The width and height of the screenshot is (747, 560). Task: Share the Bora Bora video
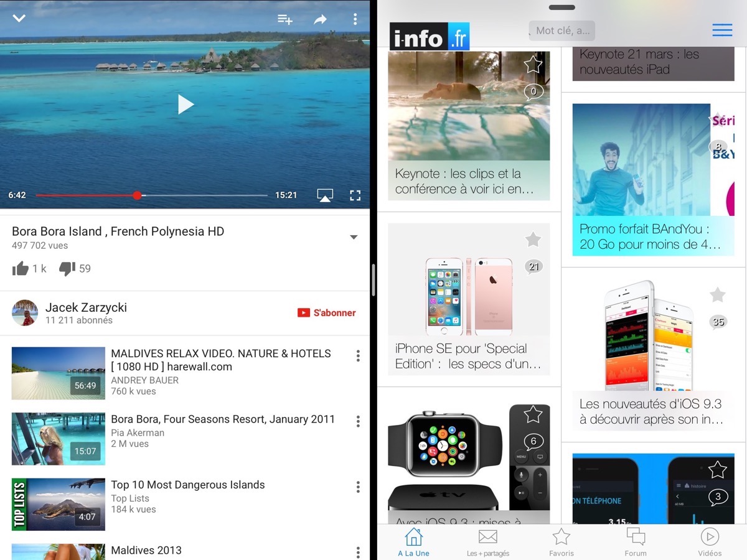click(320, 19)
